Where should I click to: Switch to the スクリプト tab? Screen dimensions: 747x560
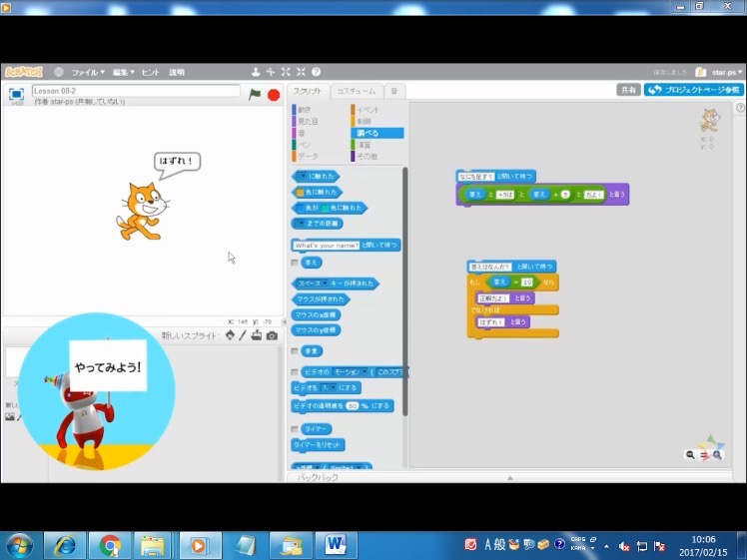coord(308,91)
